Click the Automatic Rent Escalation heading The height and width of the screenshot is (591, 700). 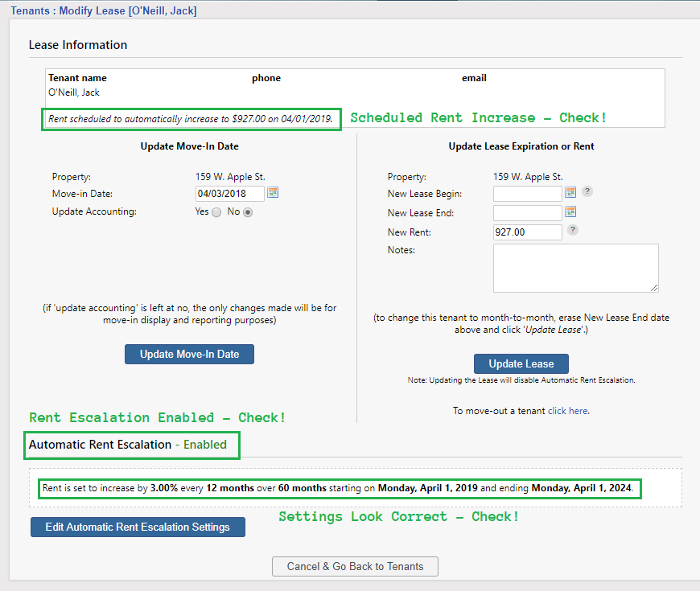click(x=100, y=445)
